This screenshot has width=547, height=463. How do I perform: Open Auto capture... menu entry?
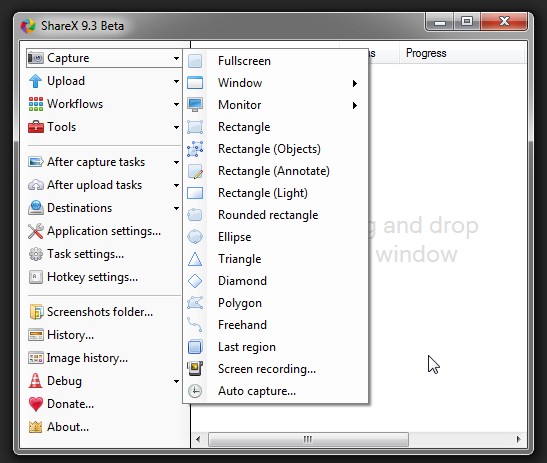pyautogui.click(x=276, y=391)
